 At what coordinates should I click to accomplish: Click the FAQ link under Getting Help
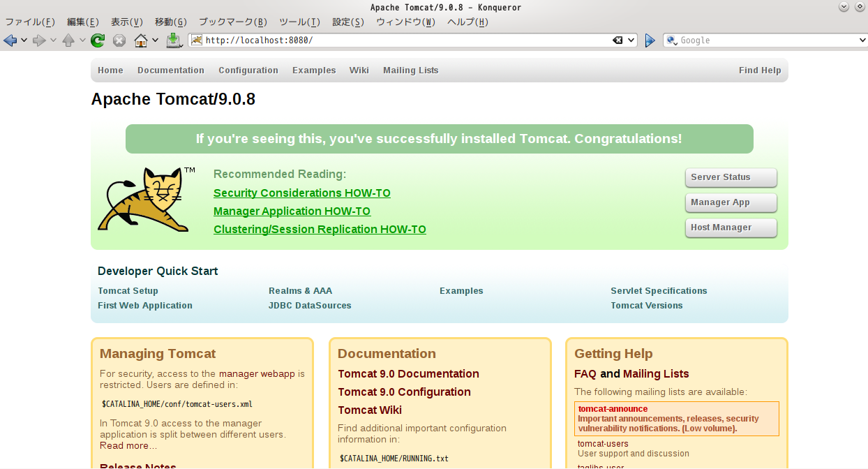(x=586, y=374)
